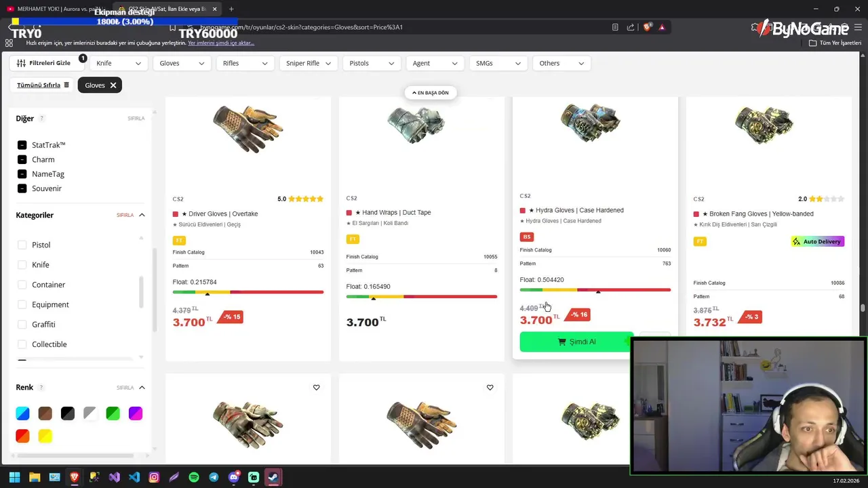Open the Agent filter dropdown

tap(435, 63)
